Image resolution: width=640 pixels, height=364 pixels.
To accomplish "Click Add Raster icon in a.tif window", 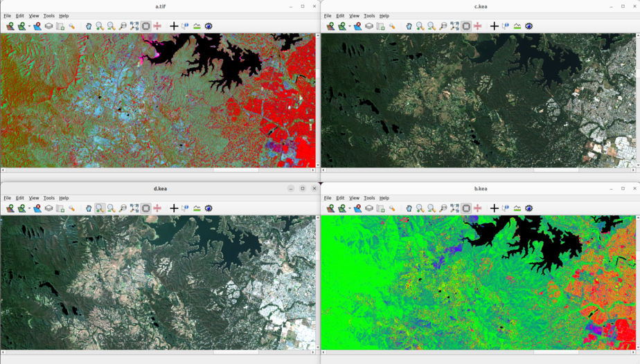I will [x=10, y=26].
